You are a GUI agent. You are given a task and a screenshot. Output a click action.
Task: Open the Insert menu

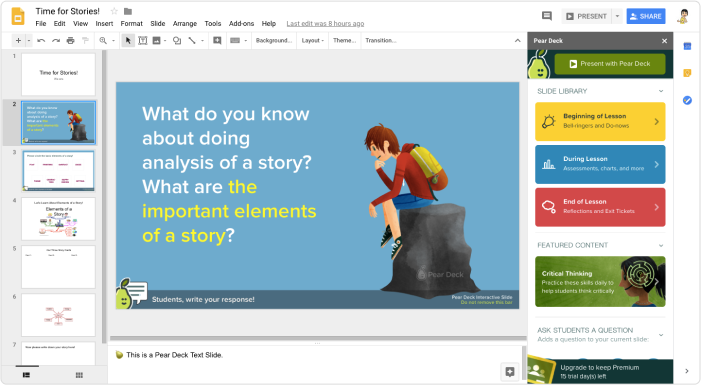point(104,24)
